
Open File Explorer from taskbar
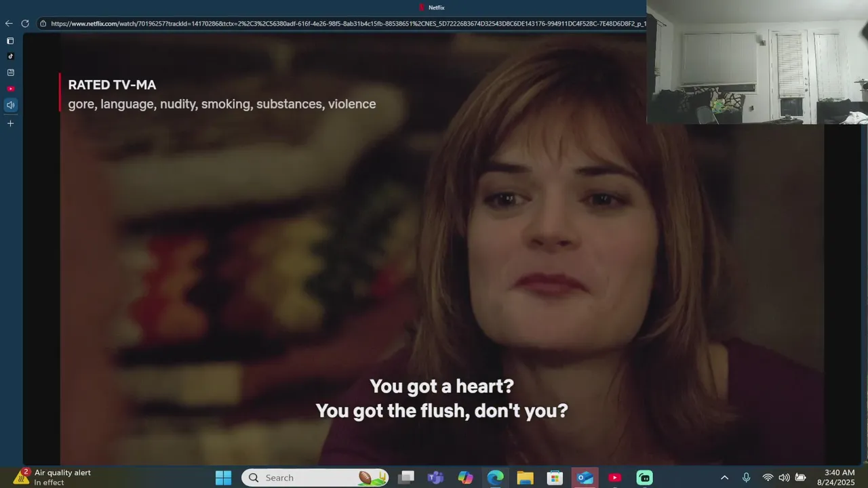525,478
